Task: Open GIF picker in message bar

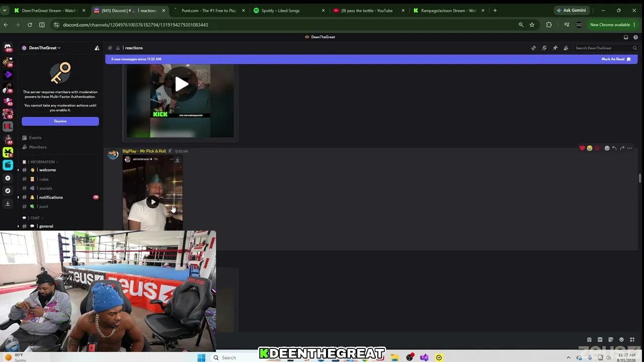Action: [600, 340]
